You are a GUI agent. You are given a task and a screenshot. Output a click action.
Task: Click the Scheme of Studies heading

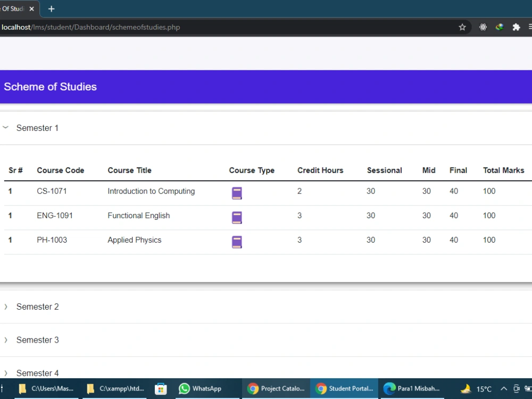(50, 87)
